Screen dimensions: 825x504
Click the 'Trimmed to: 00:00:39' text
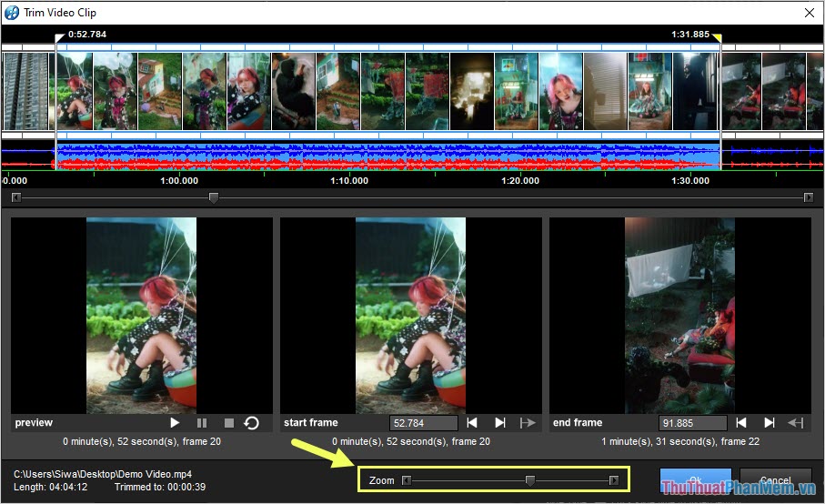pyautogui.click(x=160, y=487)
